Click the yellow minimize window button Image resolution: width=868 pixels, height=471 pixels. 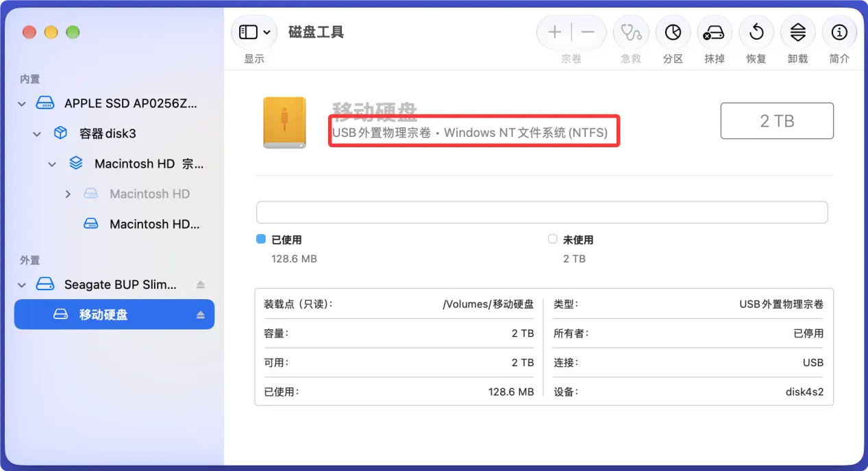51,32
